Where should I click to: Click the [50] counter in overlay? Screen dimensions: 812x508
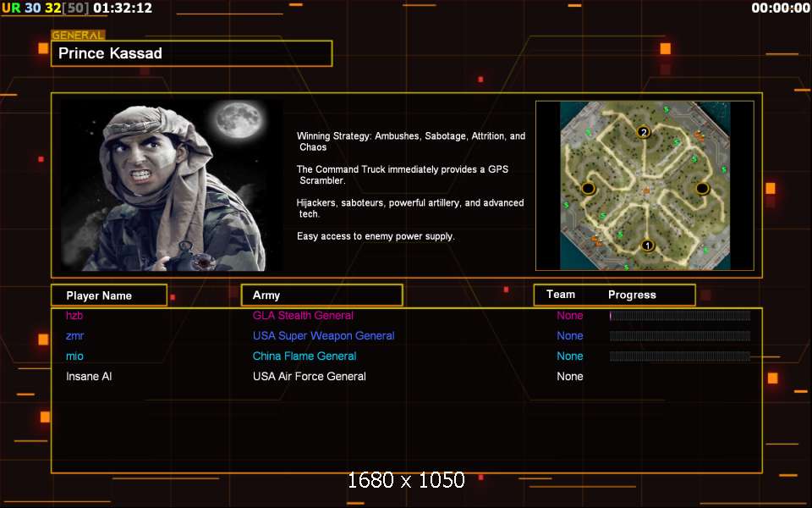pos(75,8)
